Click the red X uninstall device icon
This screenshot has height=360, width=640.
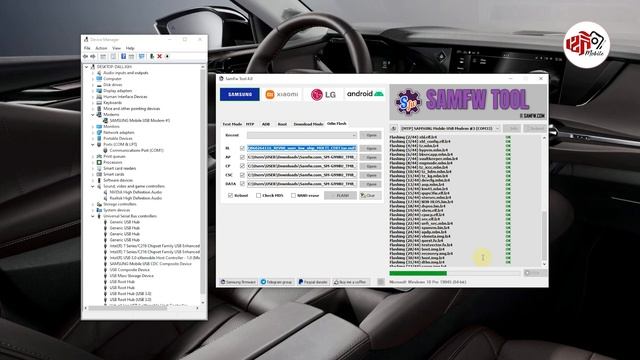point(160,56)
